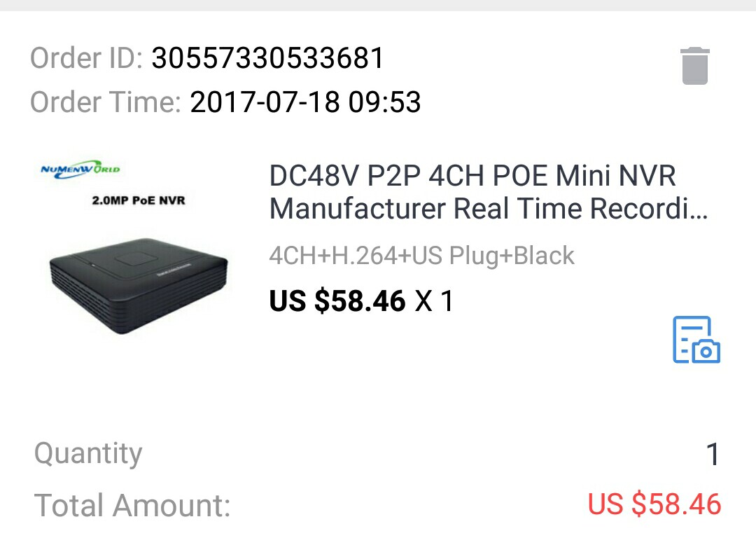Tap the quantity value 1 on the right

point(713,455)
